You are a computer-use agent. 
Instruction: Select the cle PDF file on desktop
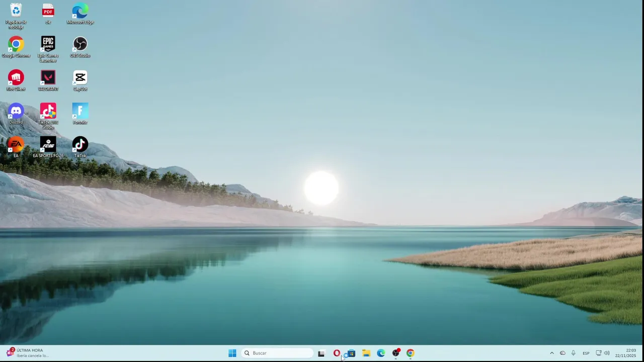pos(48,14)
